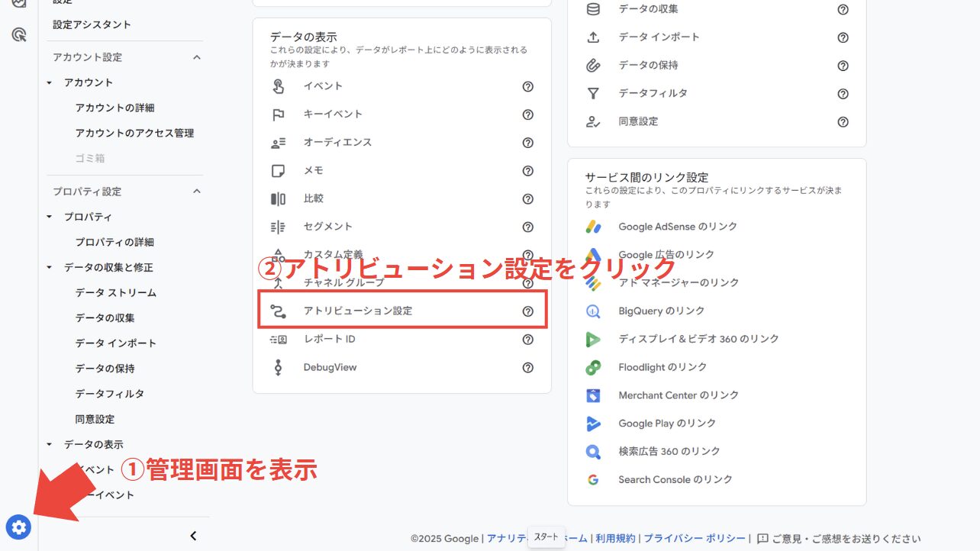Open help for オーディエンス row

pos(527,143)
